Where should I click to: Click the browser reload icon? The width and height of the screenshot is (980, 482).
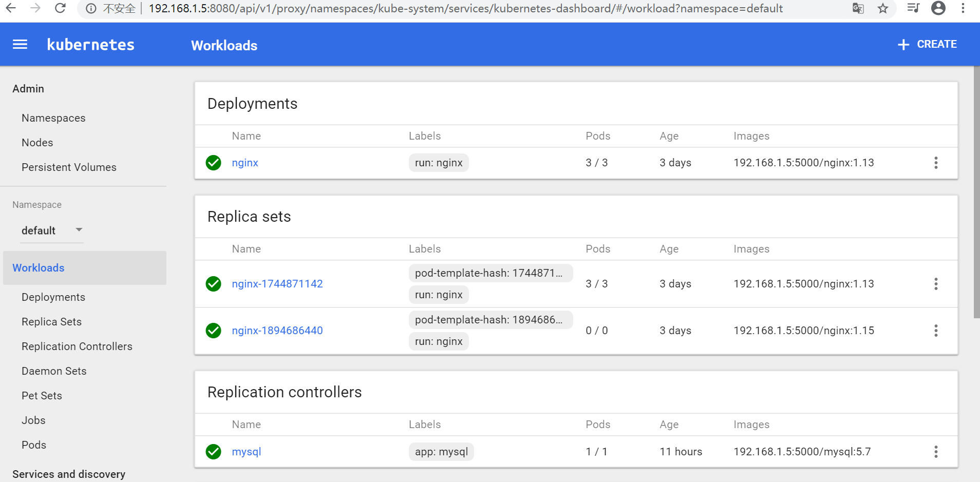[60, 8]
